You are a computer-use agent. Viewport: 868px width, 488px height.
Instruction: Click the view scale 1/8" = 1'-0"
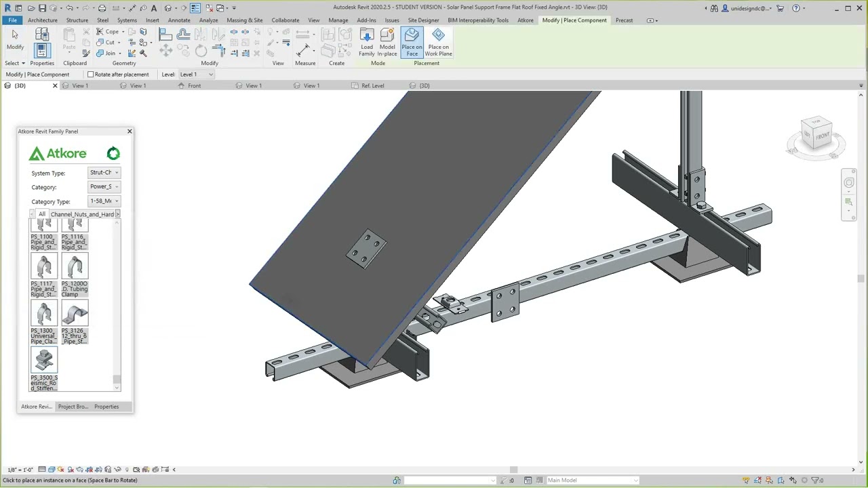coord(20,470)
